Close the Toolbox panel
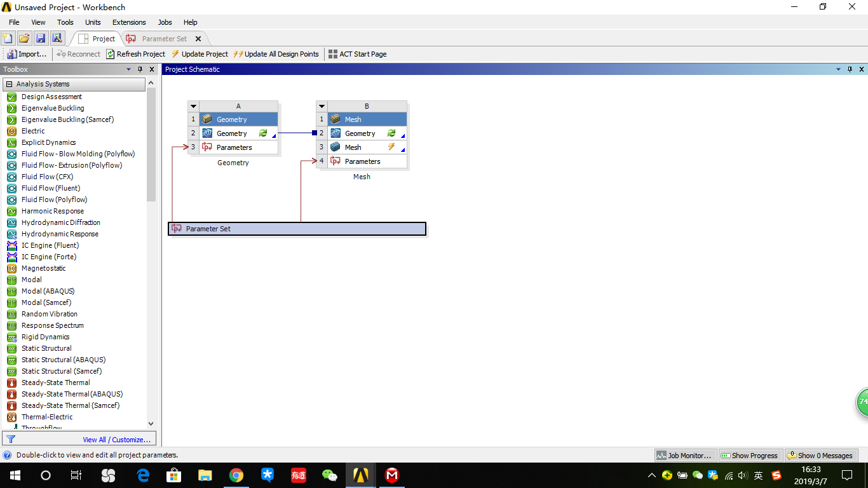 pyautogui.click(x=152, y=69)
